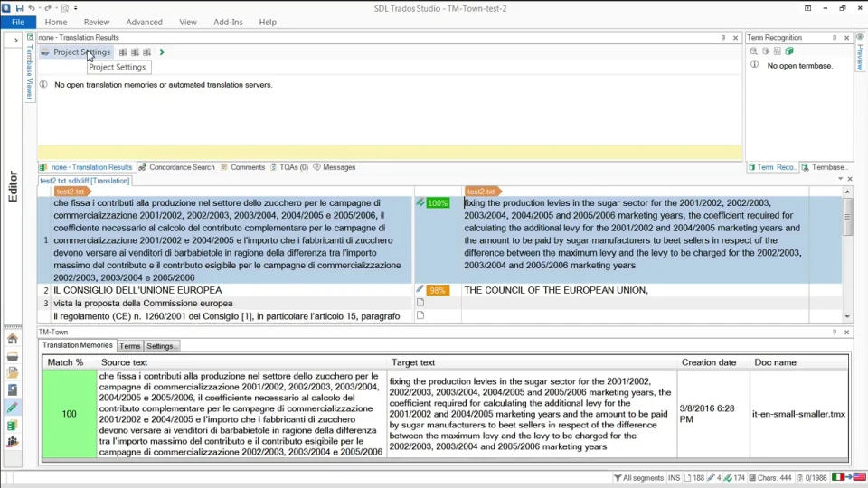This screenshot has width=868, height=488.
Task: Open the print preview icon in title bar
Action: pyautogui.click(x=65, y=8)
